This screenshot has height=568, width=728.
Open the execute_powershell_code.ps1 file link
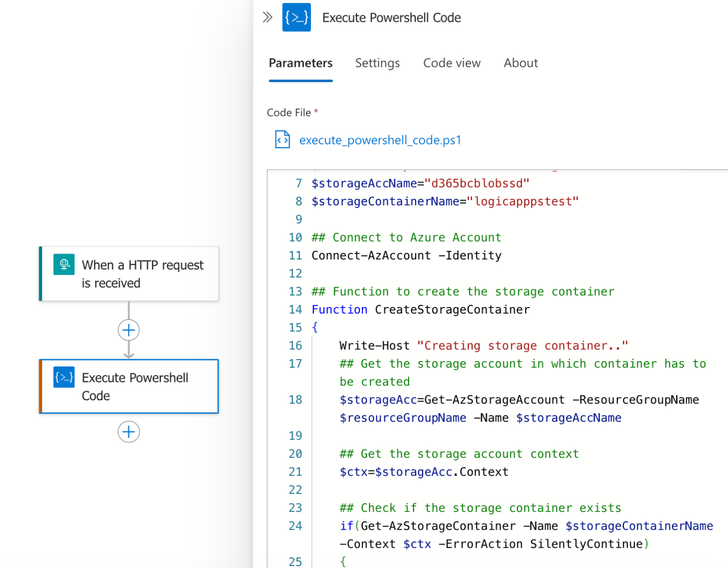pos(380,140)
